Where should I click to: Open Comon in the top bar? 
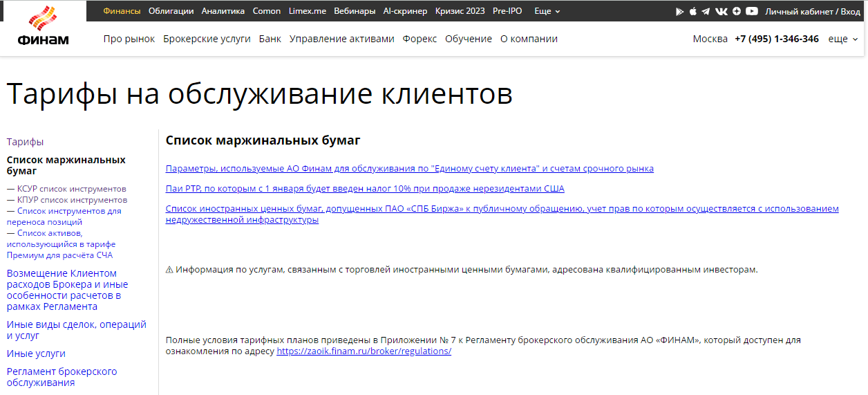pos(267,11)
